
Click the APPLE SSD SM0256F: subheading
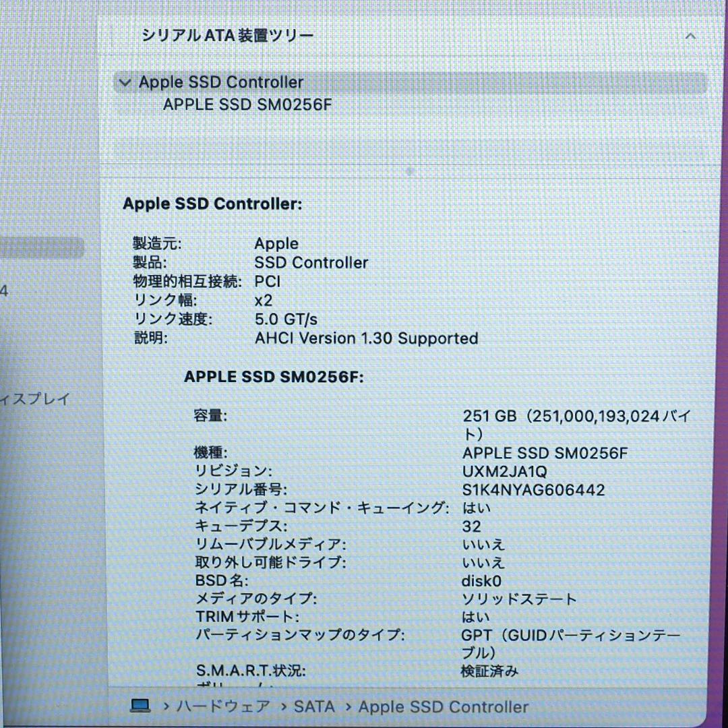[274, 377]
